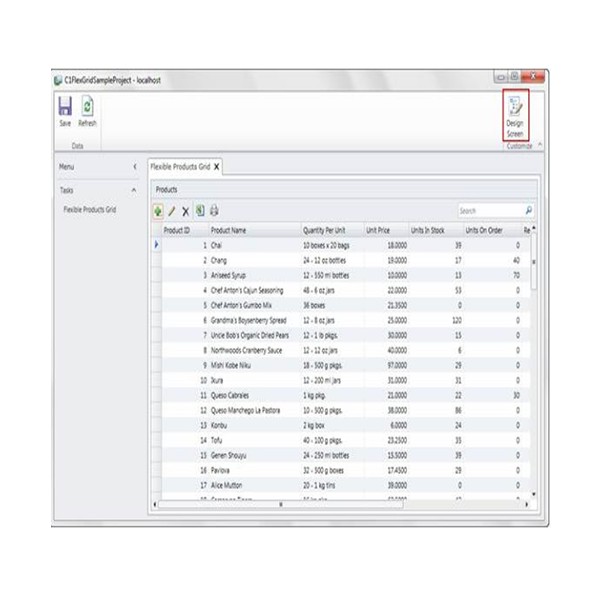The height and width of the screenshot is (600, 600).
Task: Click the pencil edit icon in the grid toolbar
Action: (x=171, y=211)
